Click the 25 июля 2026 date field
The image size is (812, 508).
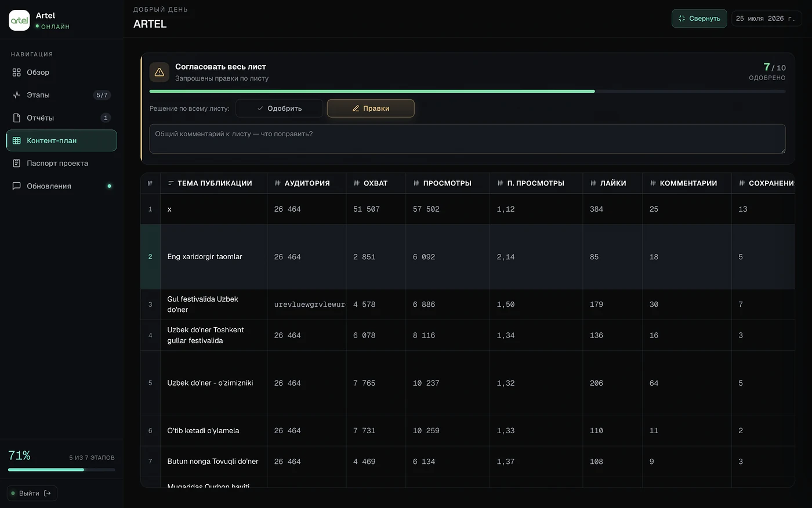[x=766, y=19]
